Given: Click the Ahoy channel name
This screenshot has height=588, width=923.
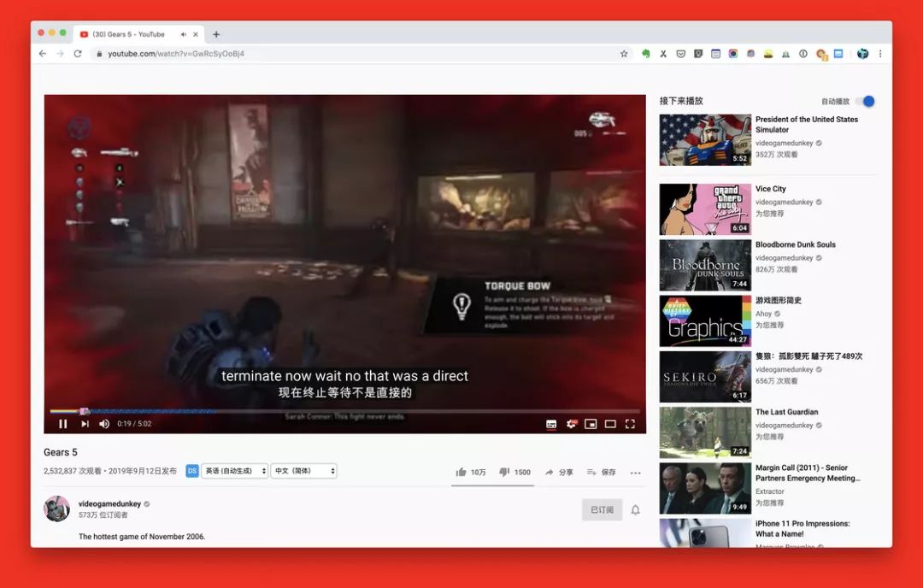Looking at the screenshot, I should tap(763, 314).
